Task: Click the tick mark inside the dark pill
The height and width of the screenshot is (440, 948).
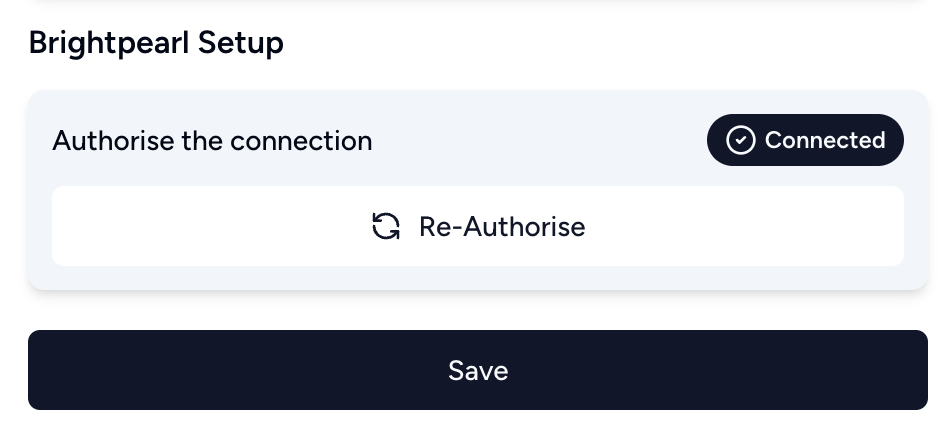Action: click(741, 140)
